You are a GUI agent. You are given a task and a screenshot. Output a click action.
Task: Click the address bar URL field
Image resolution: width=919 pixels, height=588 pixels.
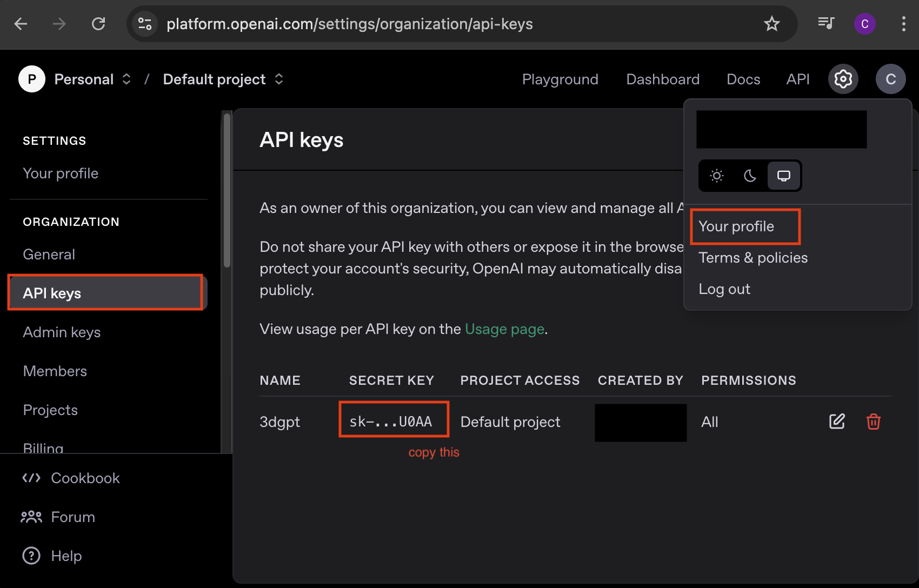tap(349, 24)
